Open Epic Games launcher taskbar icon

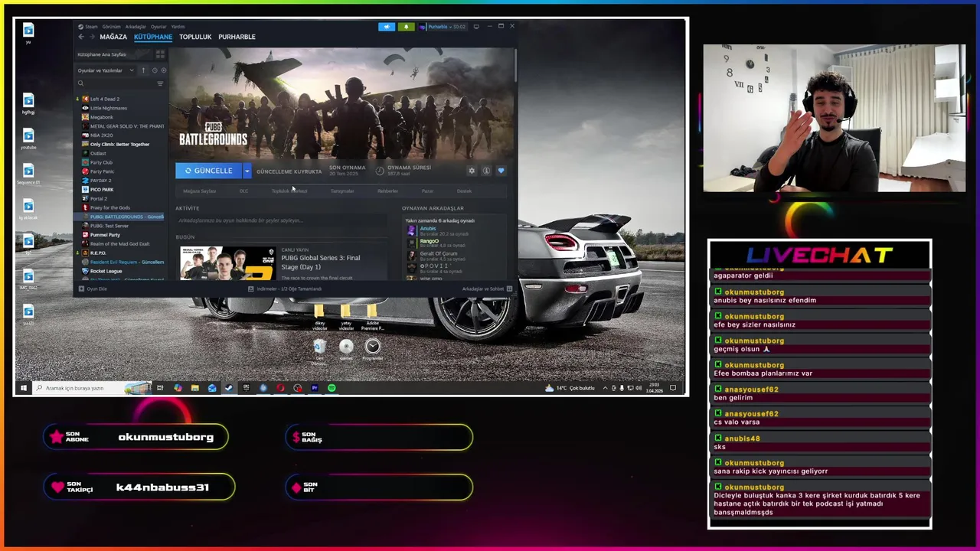pos(246,388)
